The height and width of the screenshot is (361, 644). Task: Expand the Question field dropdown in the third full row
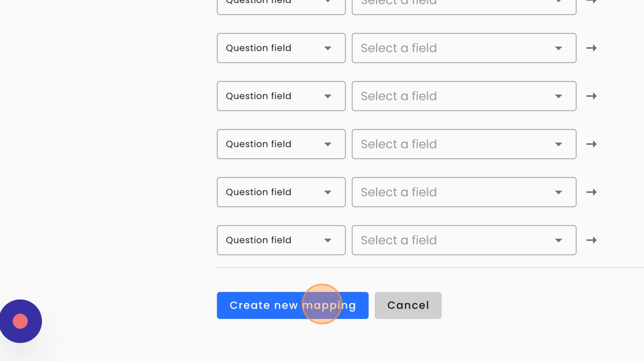(x=281, y=144)
